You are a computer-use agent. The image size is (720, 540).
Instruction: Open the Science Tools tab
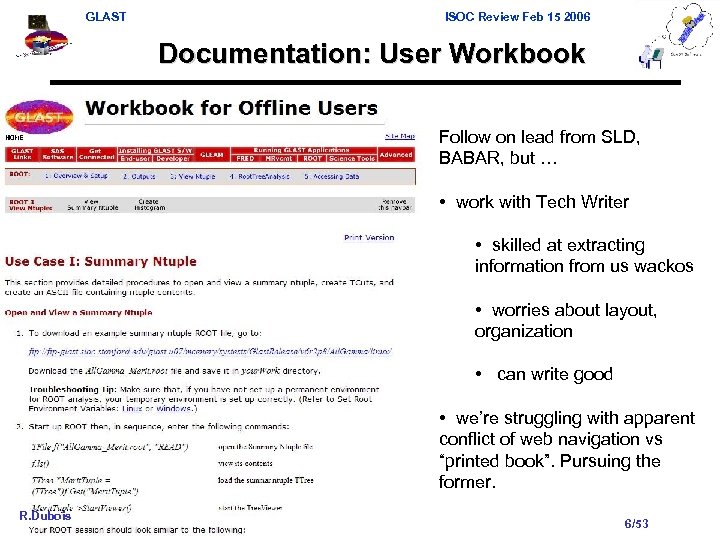coord(352,158)
